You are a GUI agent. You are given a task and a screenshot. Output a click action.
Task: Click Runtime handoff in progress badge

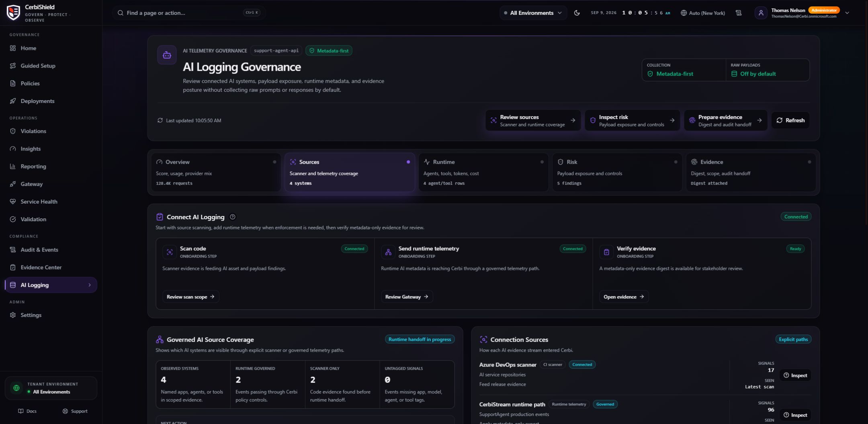[x=420, y=339]
